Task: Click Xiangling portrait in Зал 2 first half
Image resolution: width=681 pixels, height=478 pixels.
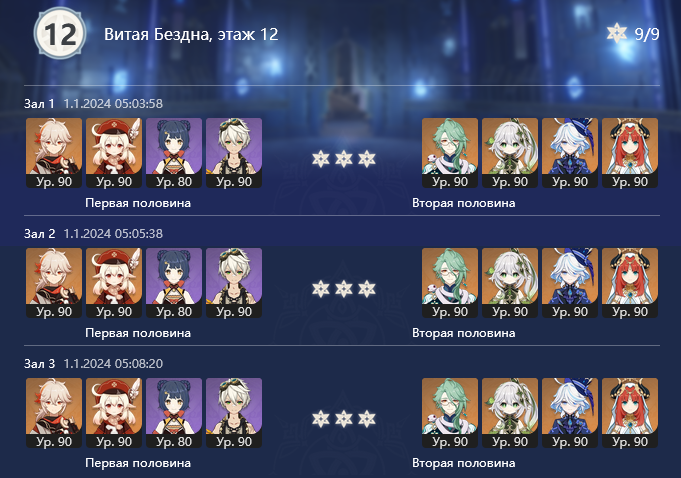Action: (174, 283)
